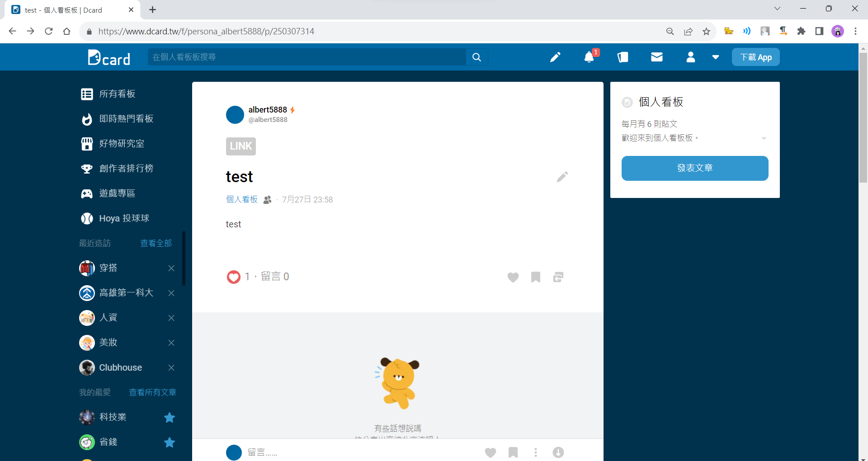Open the profile person icon
868x461 pixels.
(x=690, y=57)
